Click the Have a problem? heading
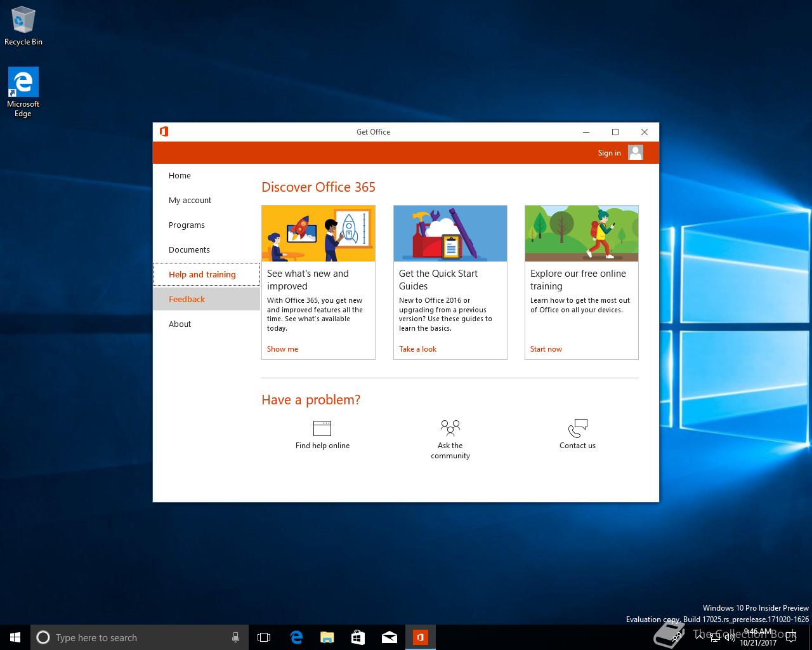Screen dimensions: 812x650 coord(311,400)
